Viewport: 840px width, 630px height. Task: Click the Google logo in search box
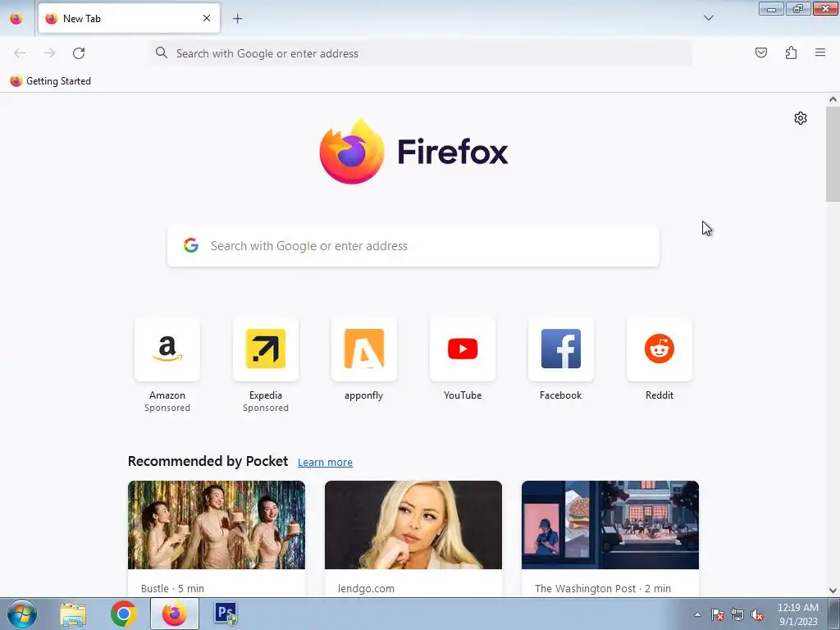(191, 245)
